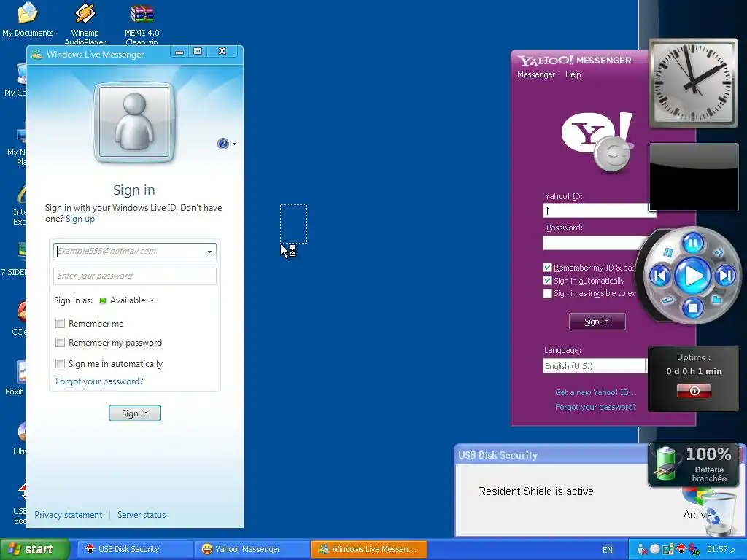747x560 pixels.
Task: Switch to Yahoo! Messenger taskbar button
Action: point(252,550)
